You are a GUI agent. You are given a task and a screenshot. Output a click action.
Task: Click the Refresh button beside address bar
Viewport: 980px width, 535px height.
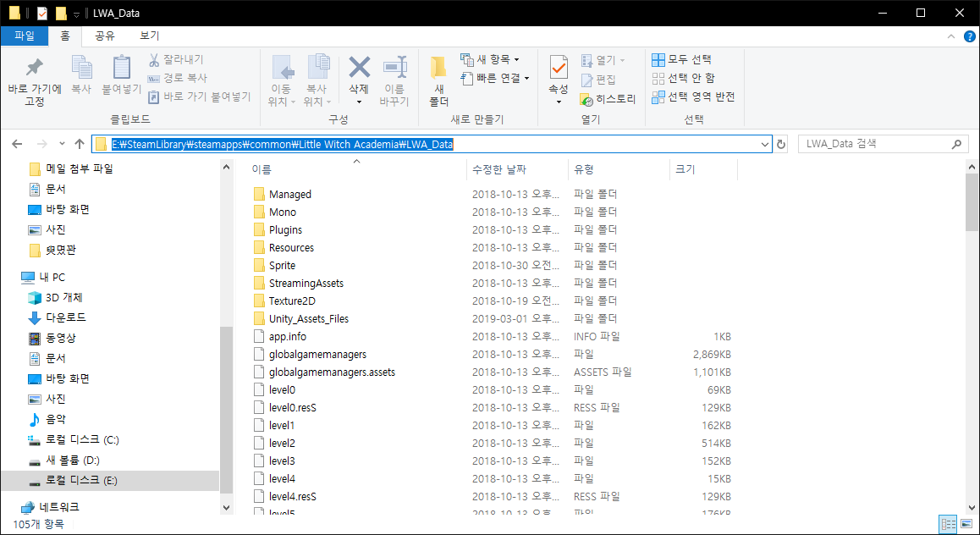click(781, 145)
